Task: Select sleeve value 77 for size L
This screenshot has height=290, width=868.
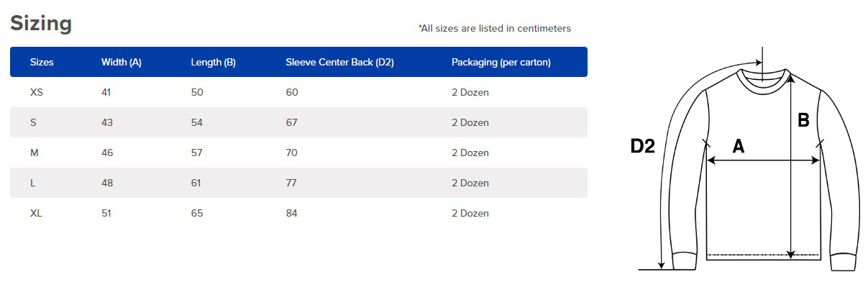Action: pos(291,183)
